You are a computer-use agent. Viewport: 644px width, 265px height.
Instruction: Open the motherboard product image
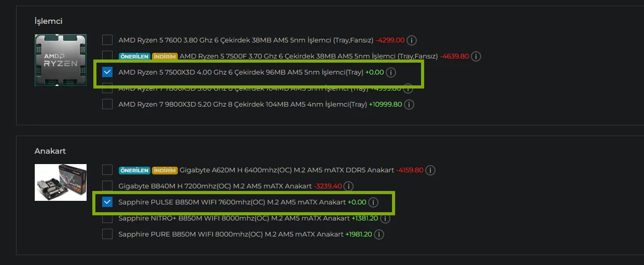tap(61, 182)
